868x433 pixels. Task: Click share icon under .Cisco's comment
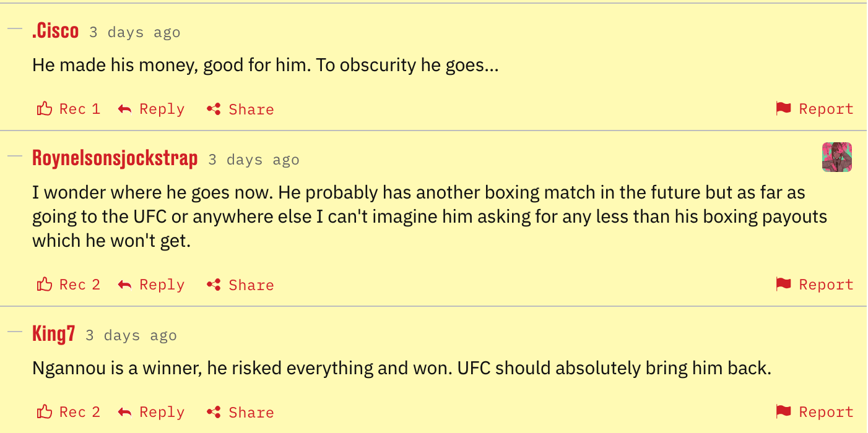click(214, 109)
